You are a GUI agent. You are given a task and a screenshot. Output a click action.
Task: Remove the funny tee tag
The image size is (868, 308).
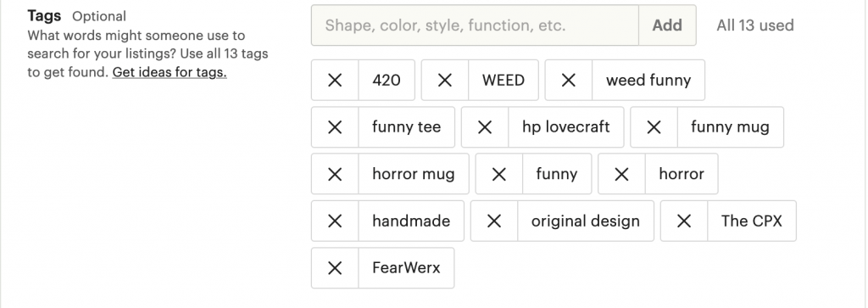335,127
